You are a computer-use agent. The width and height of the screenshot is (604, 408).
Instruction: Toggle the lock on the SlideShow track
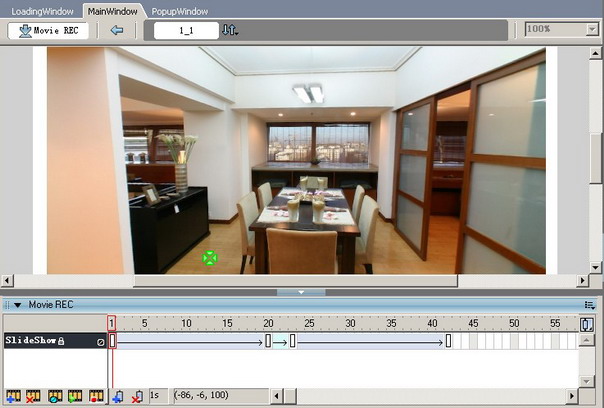pos(61,341)
